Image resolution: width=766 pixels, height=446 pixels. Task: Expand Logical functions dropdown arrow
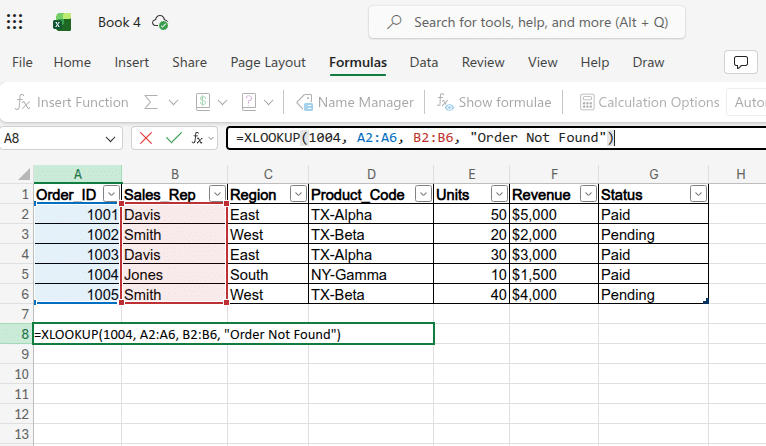coord(268,103)
